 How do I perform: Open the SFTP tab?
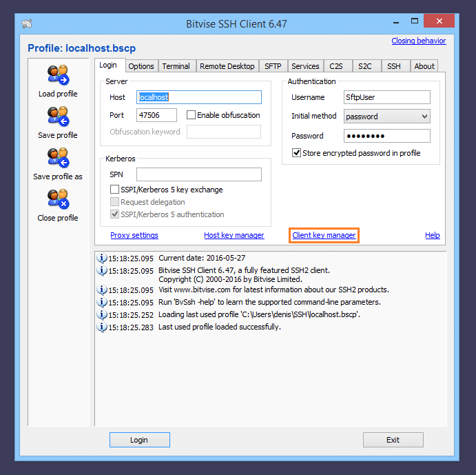(273, 66)
